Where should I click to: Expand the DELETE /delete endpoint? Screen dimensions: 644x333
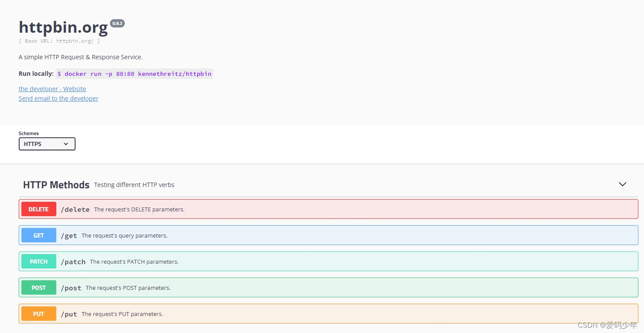point(329,209)
